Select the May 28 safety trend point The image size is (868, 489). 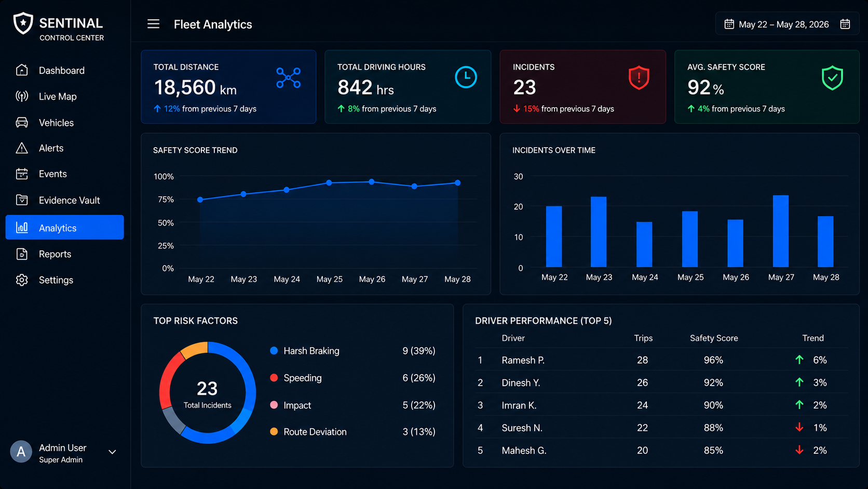457,183
